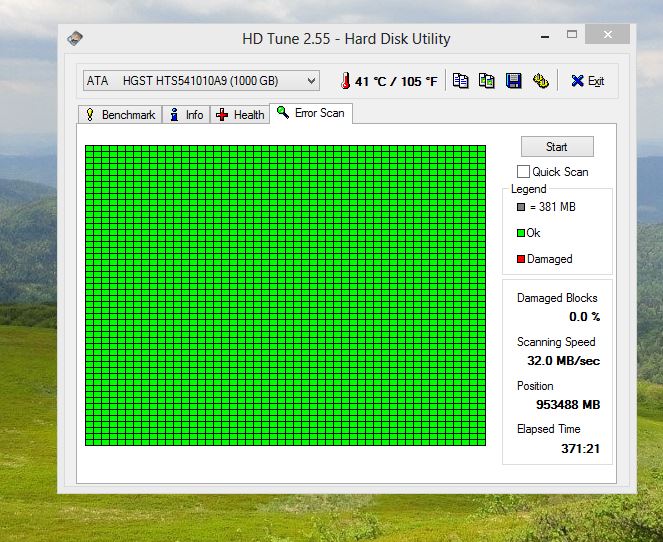The image size is (663, 542).
Task: Enable the Quick Scan checkbox
Action: pyautogui.click(x=523, y=171)
